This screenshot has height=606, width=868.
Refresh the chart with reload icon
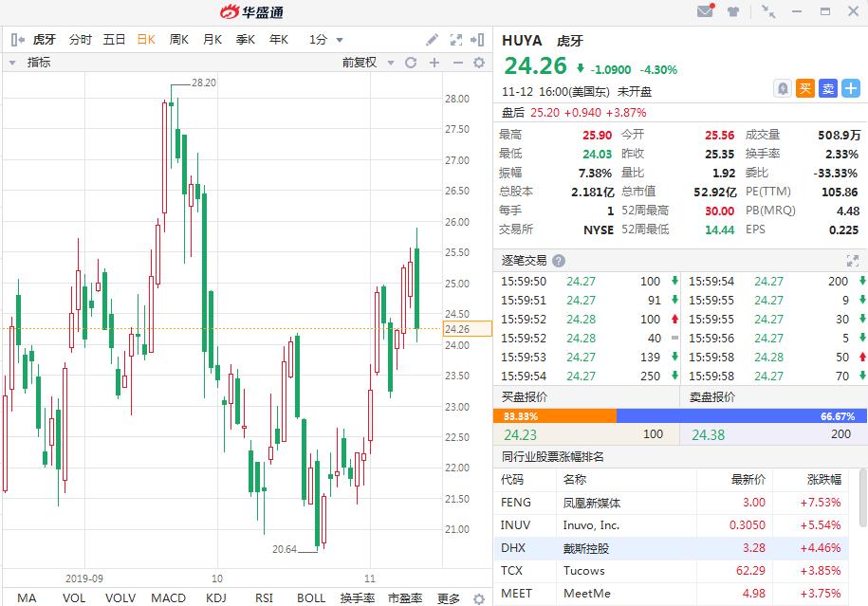click(411, 63)
